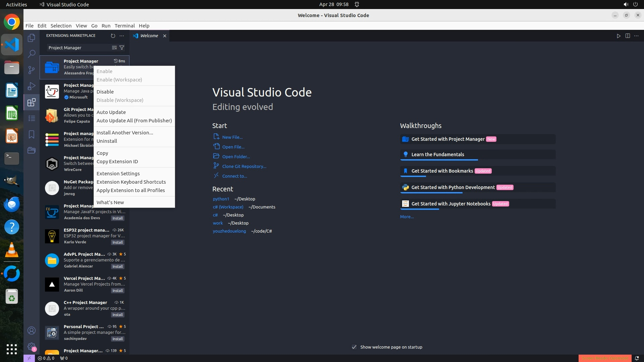Open the Explorer view in activity bar
This screenshot has width=644, height=362.
pyautogui.click(x=32, y=38)
